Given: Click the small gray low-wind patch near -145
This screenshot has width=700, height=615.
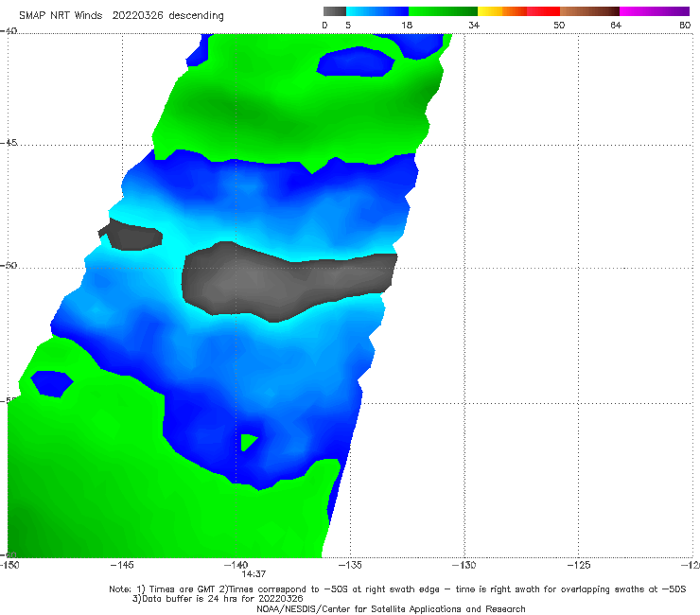Looking at the screenshot, I should pos(132,236).
